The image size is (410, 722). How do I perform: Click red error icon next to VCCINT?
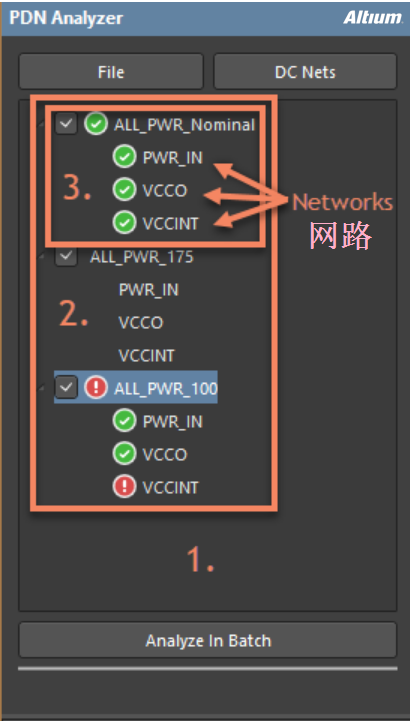coord(124,487)
